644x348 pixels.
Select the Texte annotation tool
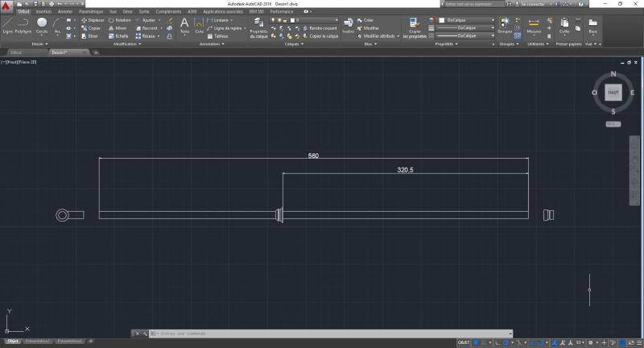[184, 26]
